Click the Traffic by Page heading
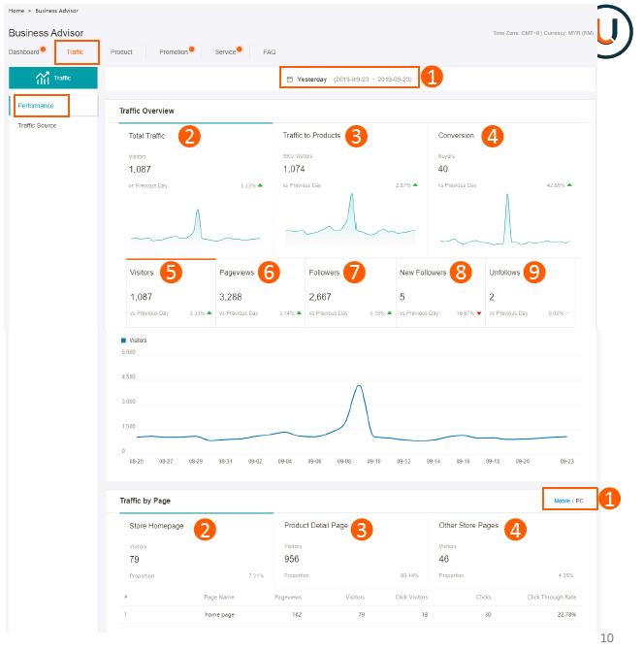This screenshot has height=650, width=644. click(145, 501)
